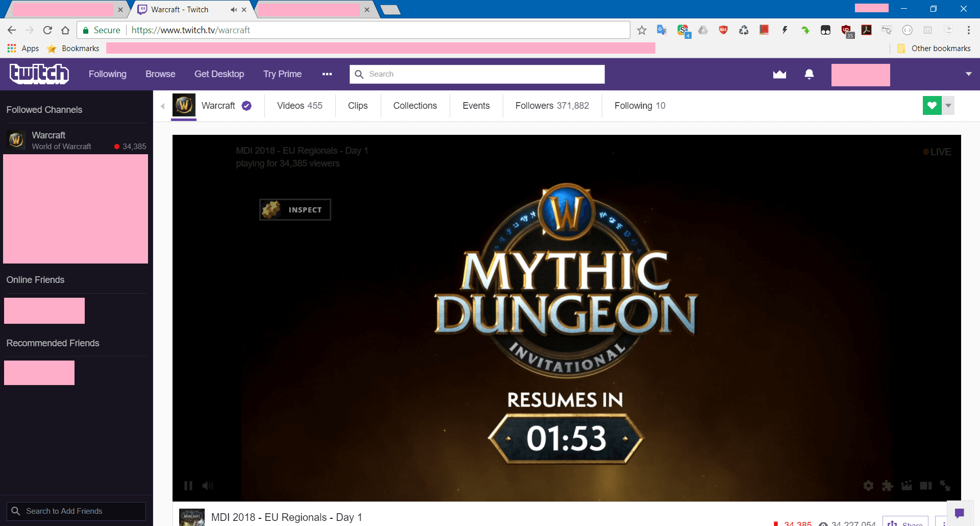Open the Following 10 tab
This screenshot has height=526, width=980.
(640, 106)
